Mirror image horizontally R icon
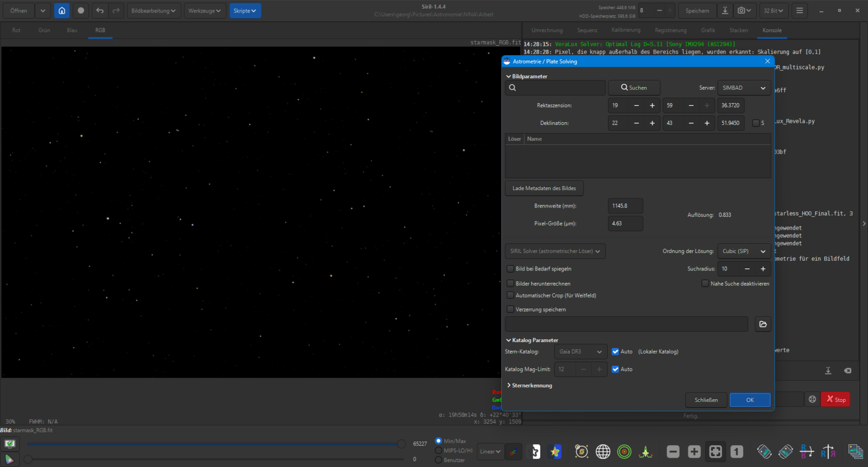 coord(807,452)
